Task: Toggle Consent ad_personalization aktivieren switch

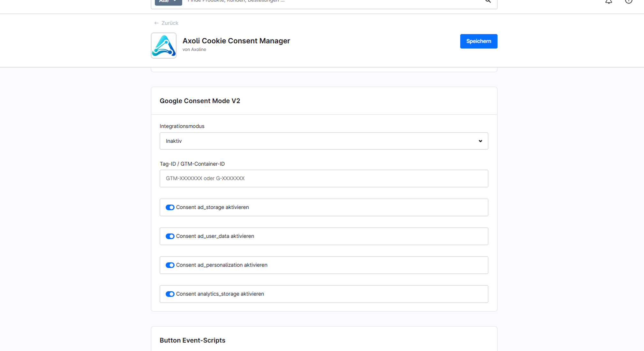Action: (170, 265)
